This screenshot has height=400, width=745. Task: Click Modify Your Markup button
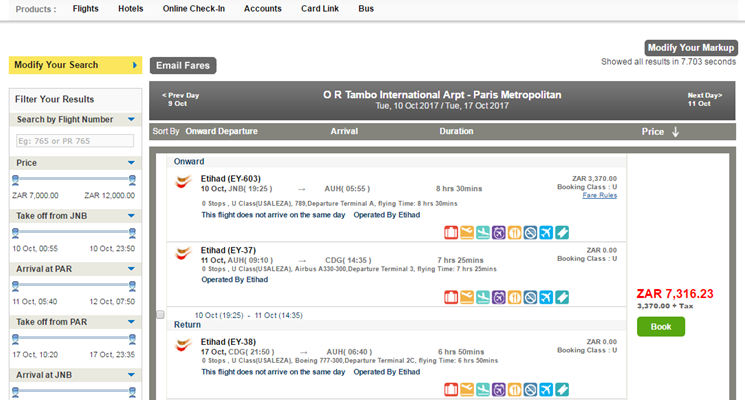pyautogui.click(x=691, y=48)
